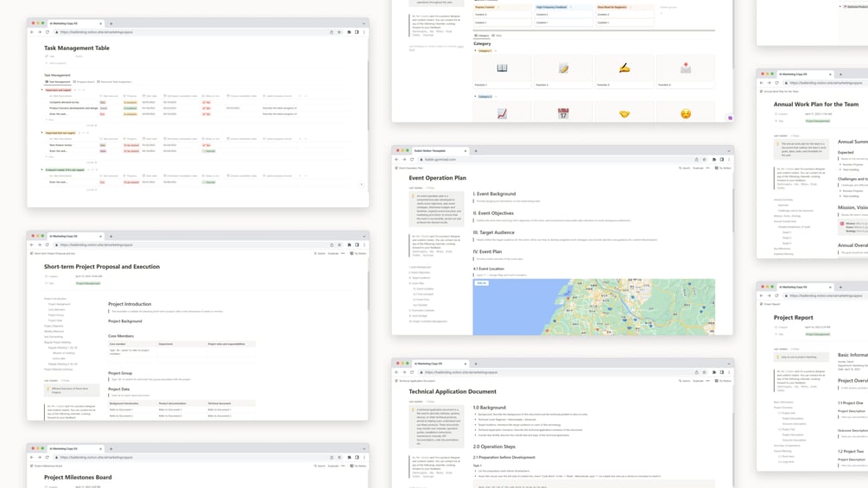Go forward in Event Operation Plan window

pyautogui.click(x=404, y=159)
